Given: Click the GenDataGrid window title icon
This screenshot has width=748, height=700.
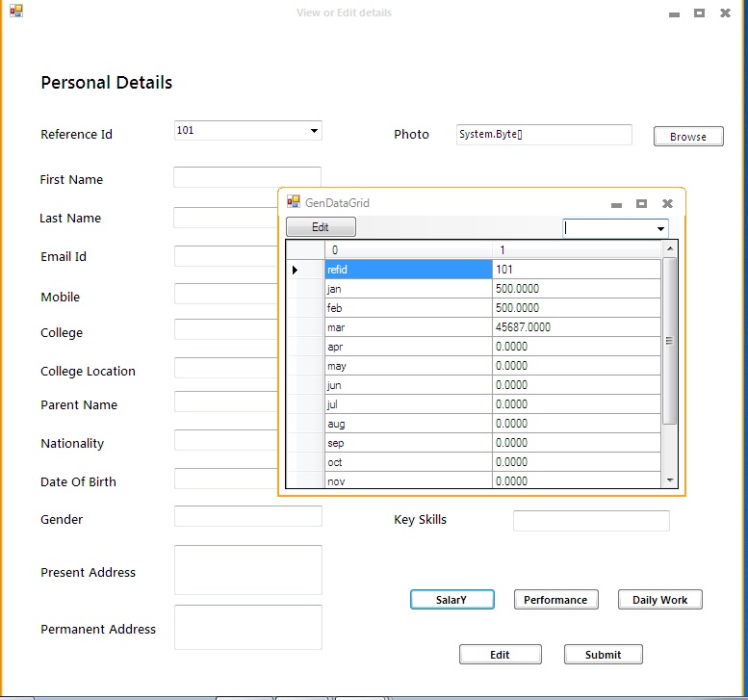Looking at the screenshot, I should [x=294, y=202].
